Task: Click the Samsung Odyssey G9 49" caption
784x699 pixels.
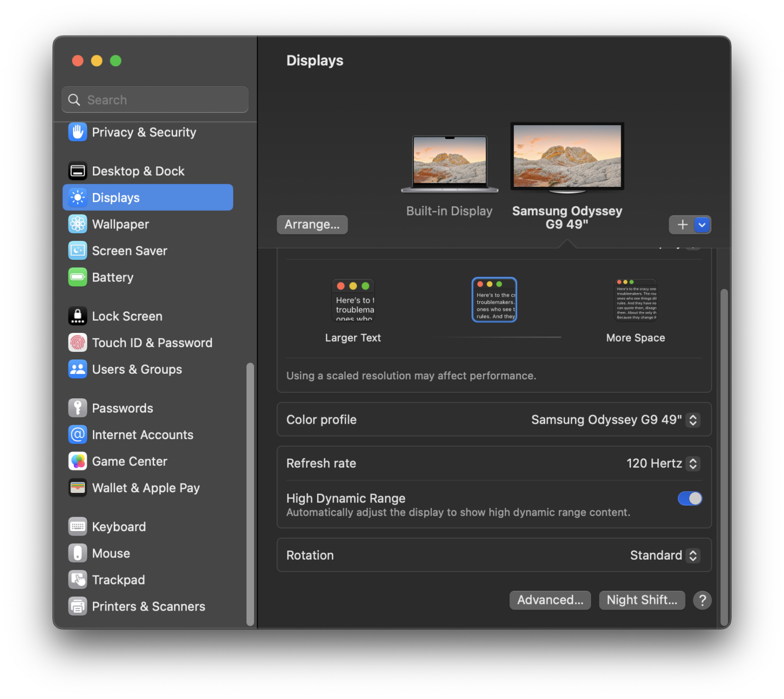Action: [x=567, y=218]
